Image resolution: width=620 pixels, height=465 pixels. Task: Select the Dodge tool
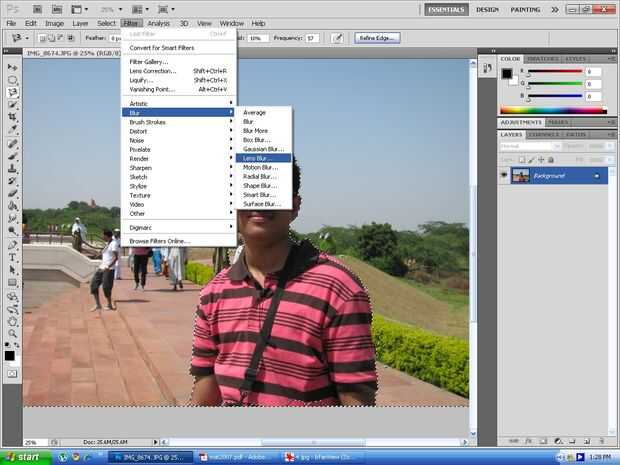point(12,231)
